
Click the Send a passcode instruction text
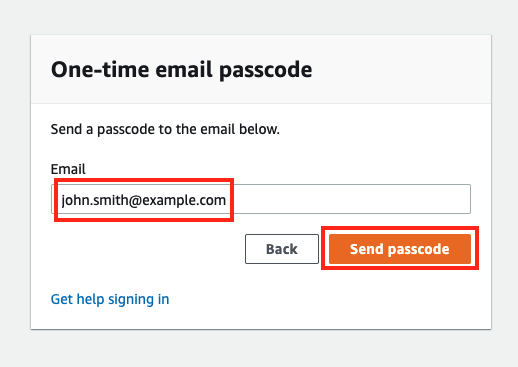point(165,129)
